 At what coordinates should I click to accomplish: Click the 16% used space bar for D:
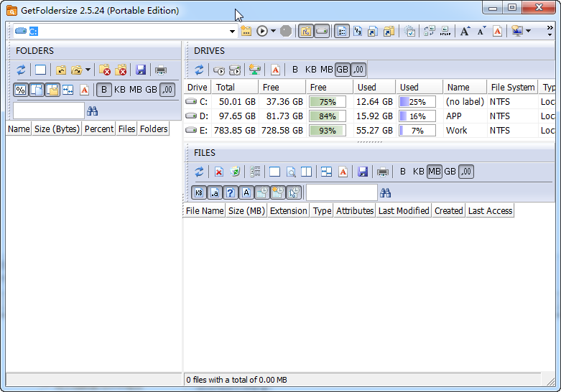pos(417,116)
